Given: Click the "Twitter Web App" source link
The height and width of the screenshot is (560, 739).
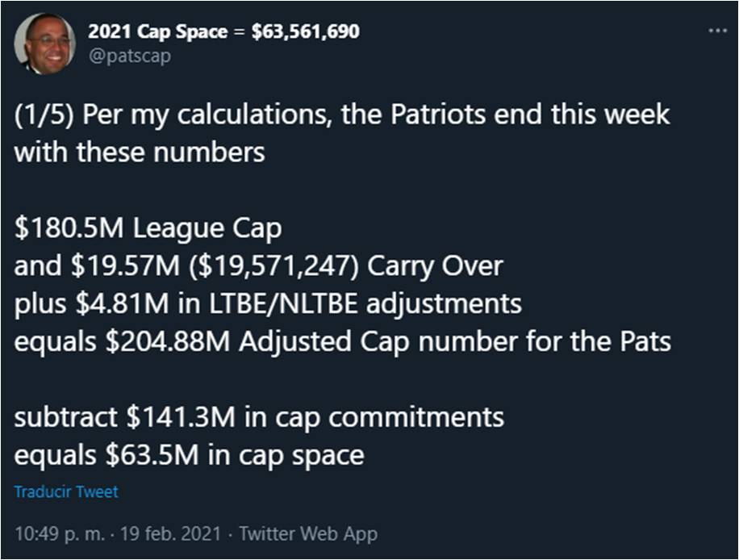Looking at the screenshot, I should pyautogui.click(x=308, y=533).
